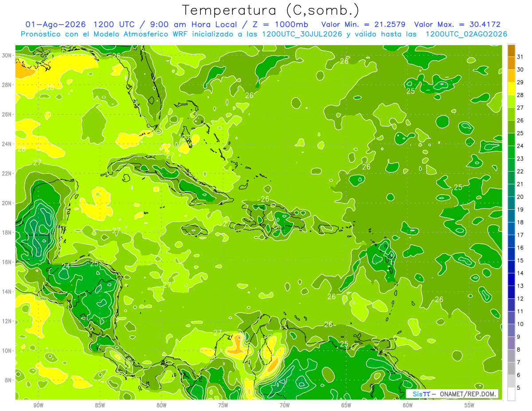Click the '23' value on color legend

(520, 159)
